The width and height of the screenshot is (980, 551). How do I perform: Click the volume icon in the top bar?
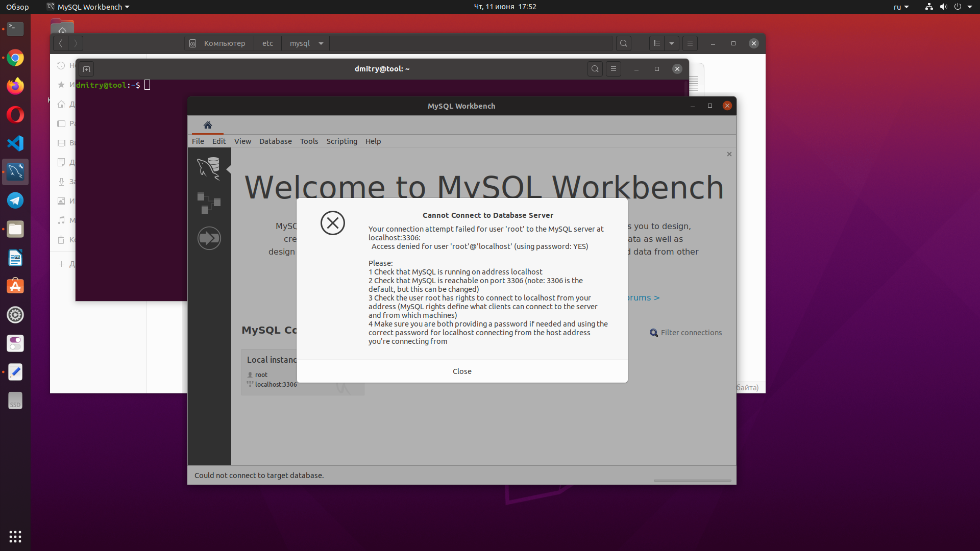pos(943,7)
